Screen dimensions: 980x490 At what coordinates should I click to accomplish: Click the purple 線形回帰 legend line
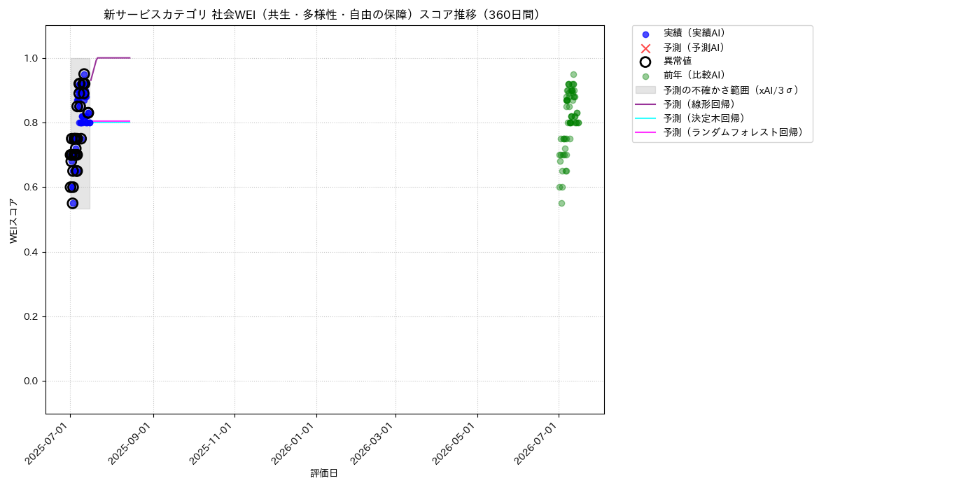645,104
